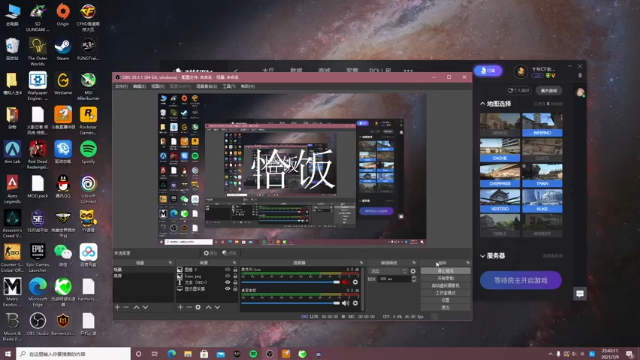This screenshot has height=360, width=640.
Task: Collapse the 地图选择 map section
Action: (483, 104)
